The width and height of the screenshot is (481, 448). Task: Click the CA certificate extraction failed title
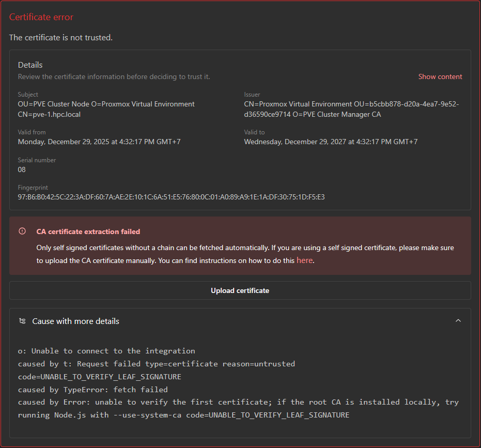[x=88, y=231]
